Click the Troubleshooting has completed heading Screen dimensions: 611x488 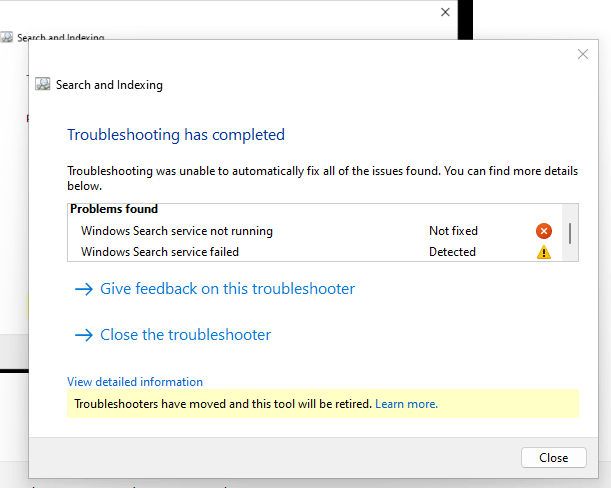point(176,135)
